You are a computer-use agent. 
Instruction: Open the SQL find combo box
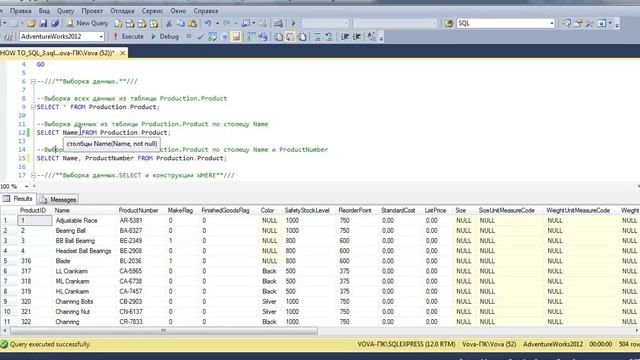pos(552,23)
